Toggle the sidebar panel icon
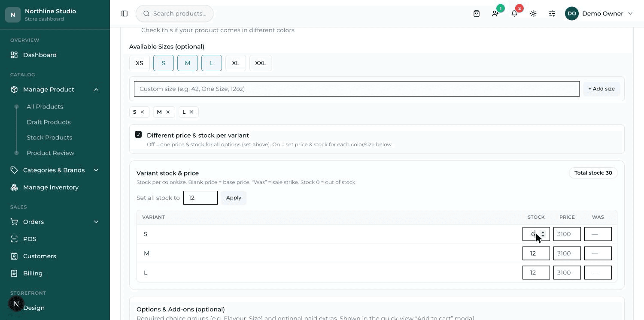 click(125, 14)
